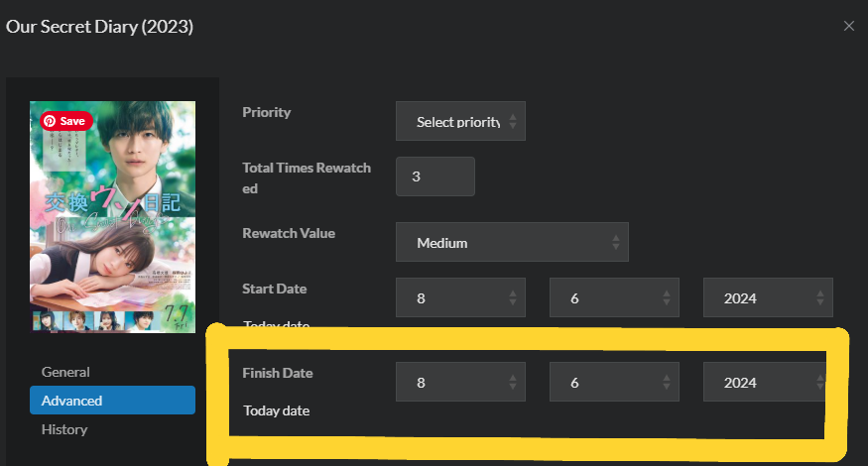This screenshot has height=466, width=868.
Task: Select the Advanced tab
Action: (x=112, y=401)
